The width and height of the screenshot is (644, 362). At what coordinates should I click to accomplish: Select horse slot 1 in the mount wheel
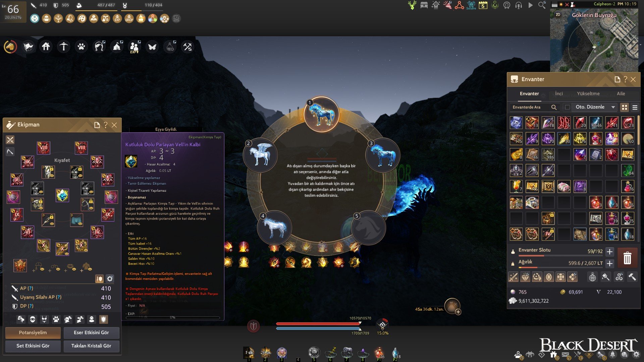click(x=321, y=114)
